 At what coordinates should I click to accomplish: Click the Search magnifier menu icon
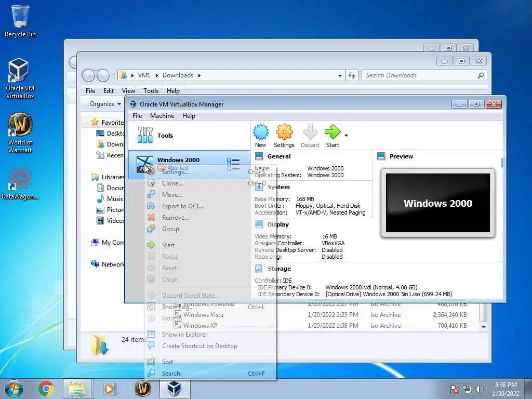(x=151, y=373)
